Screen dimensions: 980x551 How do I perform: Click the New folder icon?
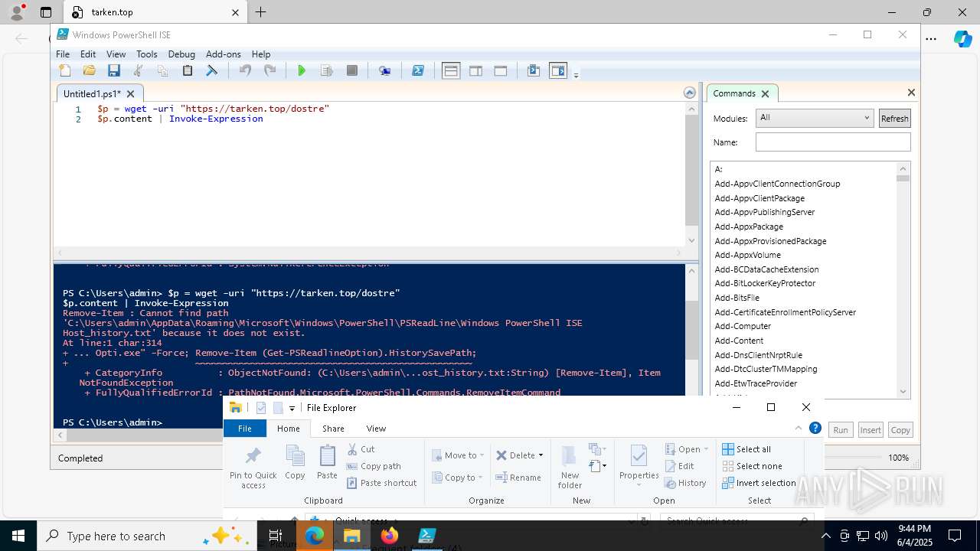click(570, 467)
